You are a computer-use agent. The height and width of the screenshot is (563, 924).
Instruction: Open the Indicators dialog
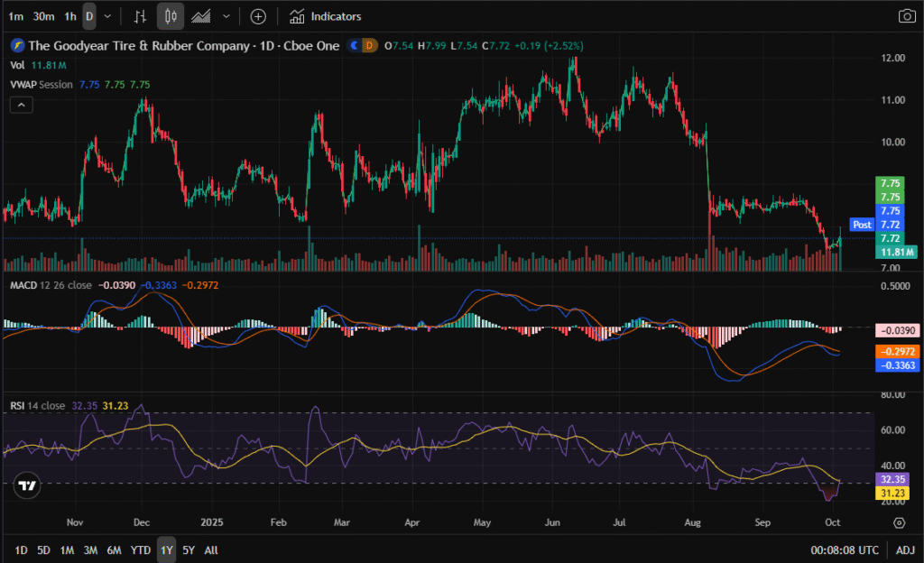pyautogui.click(x=325, y=16)
